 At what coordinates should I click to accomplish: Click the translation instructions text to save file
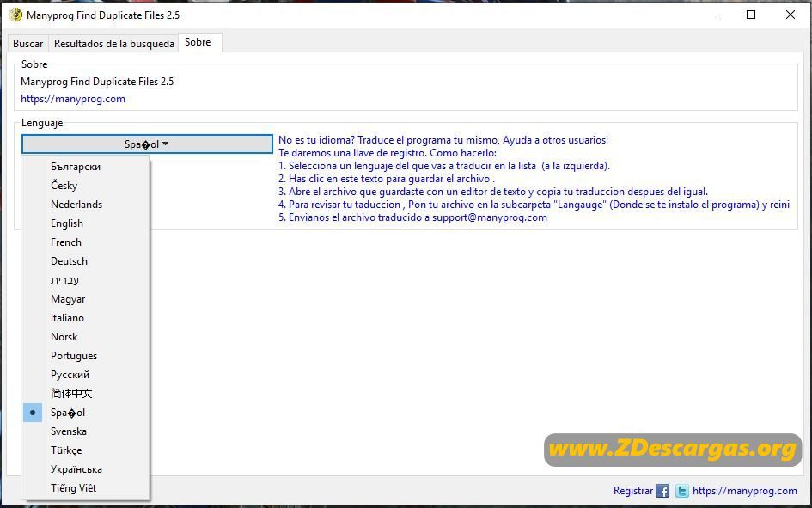[x=534, y=179]
